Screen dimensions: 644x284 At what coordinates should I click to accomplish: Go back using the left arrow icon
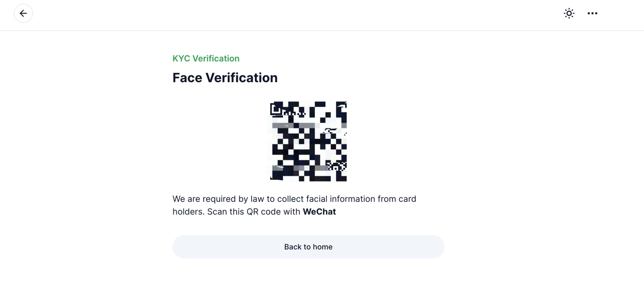pyautogui.click(x=23, y=13)
